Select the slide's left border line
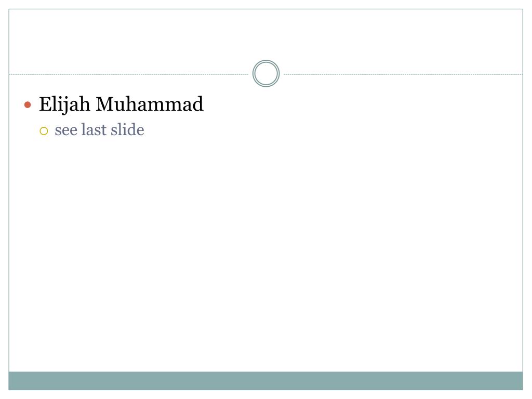The width and height of the screenshot is (532, 399). (x=9, y=199)
